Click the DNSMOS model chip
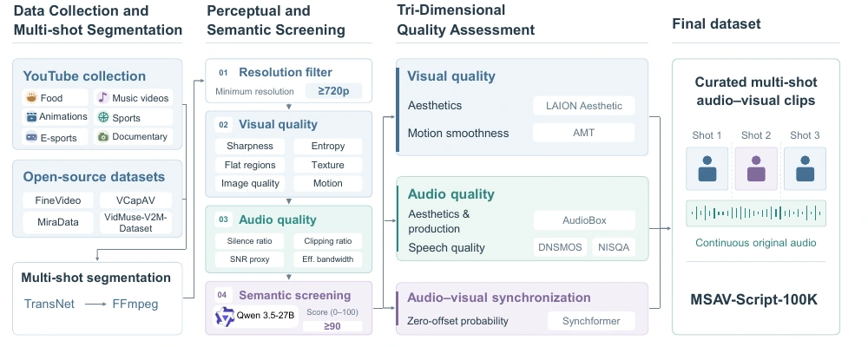 [561, 247]
